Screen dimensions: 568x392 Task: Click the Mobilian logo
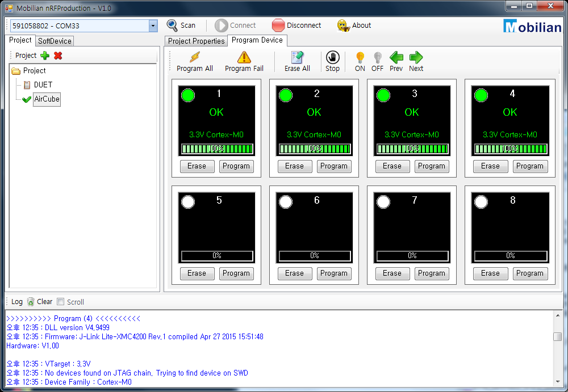tap(532, 26)
